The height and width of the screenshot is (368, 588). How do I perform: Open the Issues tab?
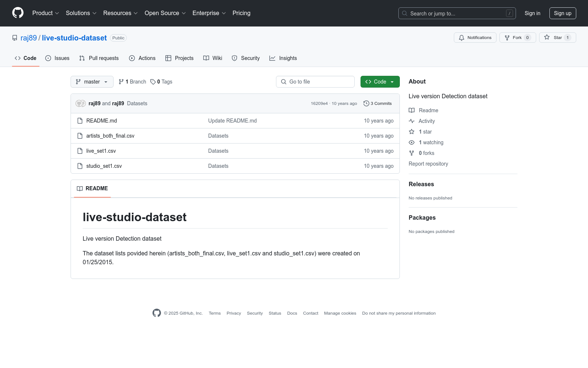[x=57, y=58]
